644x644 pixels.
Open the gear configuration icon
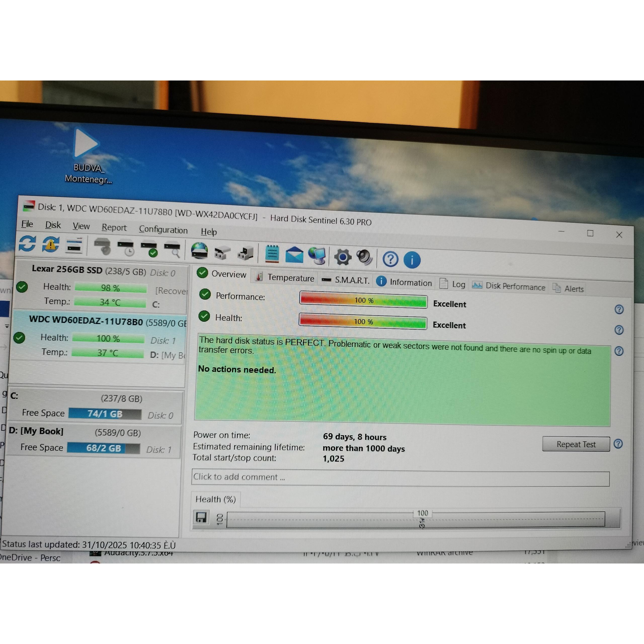pyautogui.click(x=343, y=257)
